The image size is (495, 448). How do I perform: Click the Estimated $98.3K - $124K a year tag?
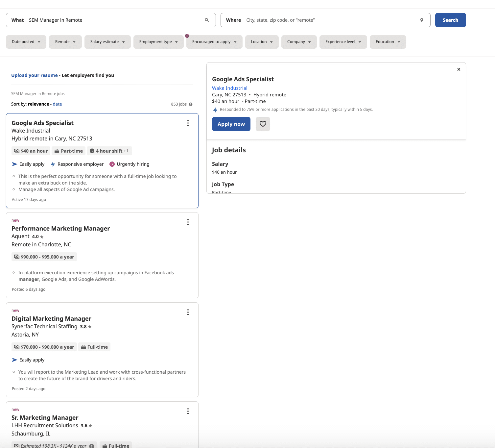(54, 445)
